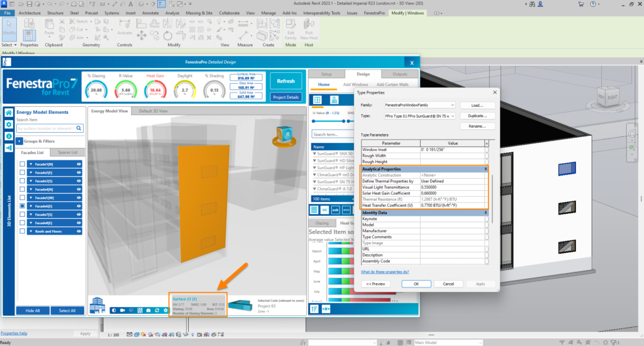The width and height of the screenshot is (644, 346).
Task: Click the sidebar sign-in arrow icon
Action: [9, 148]
